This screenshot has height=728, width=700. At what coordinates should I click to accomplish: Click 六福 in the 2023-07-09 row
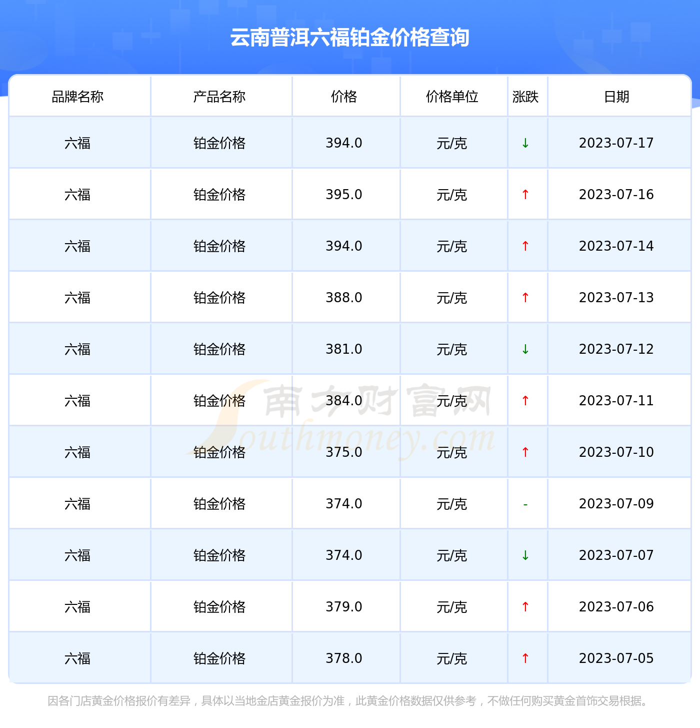pos(77,504)
